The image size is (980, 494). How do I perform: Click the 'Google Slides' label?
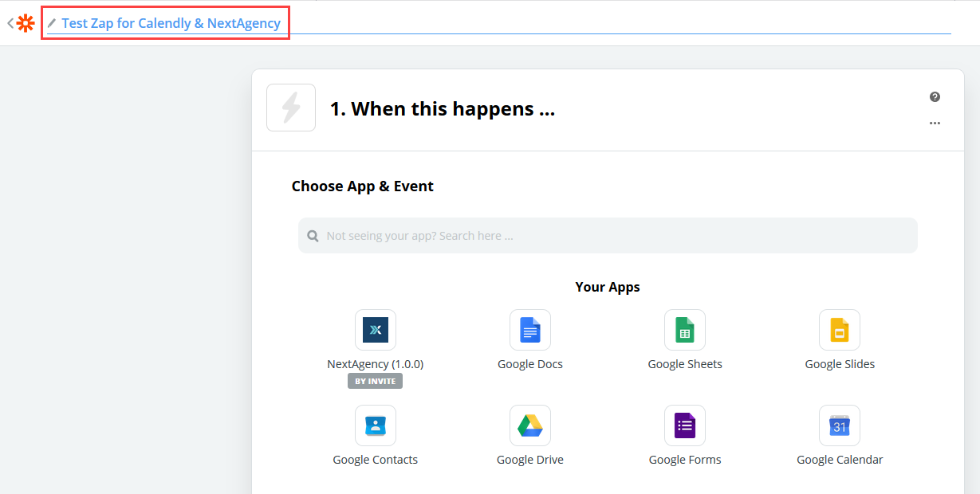pyautogui.click(x=840, y=364)
